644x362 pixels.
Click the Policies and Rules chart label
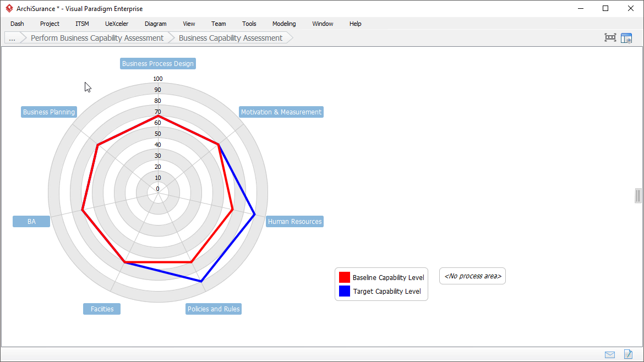point(214,309)
